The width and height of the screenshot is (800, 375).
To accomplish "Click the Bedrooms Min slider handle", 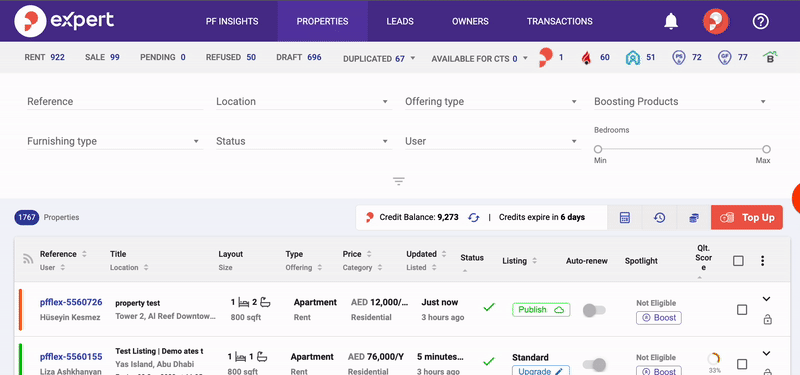I will (x=598, y=149).
